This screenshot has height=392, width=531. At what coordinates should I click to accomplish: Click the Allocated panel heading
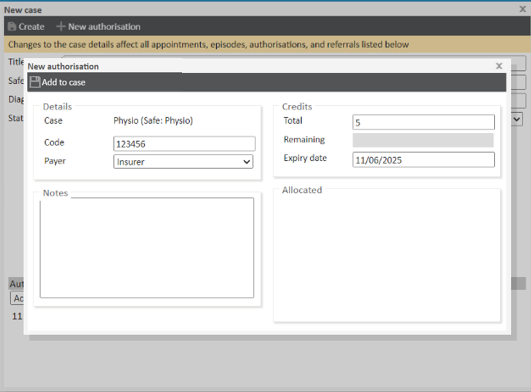(x=302, y=190)
